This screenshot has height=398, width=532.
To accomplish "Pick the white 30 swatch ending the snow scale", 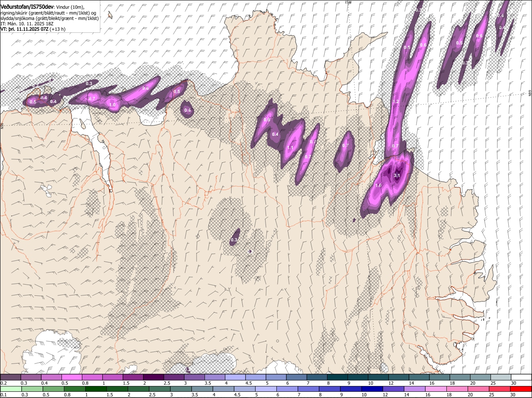I will (x=522, y=377).
